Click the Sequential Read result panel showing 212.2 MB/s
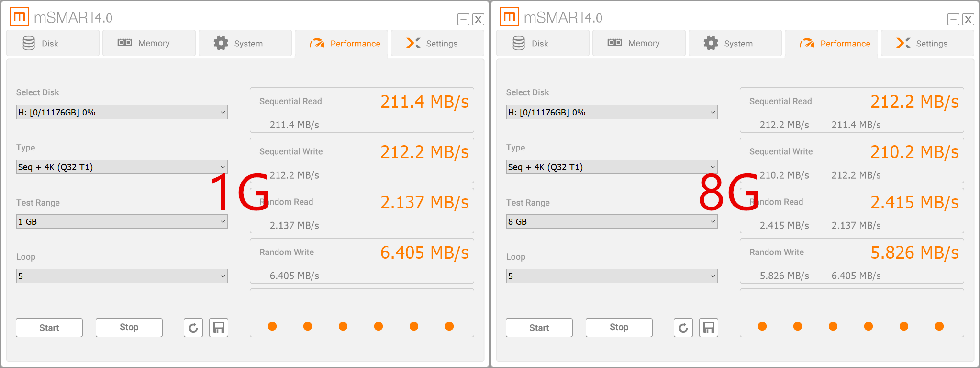The height and width of the screenshot is (368, 980). coord(852,110)
